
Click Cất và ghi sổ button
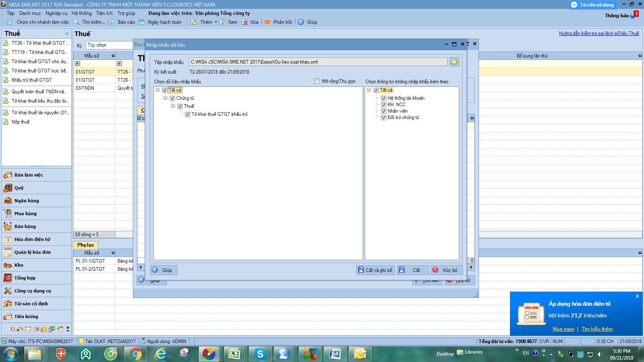pyautogui.click(x=375, y=270)
